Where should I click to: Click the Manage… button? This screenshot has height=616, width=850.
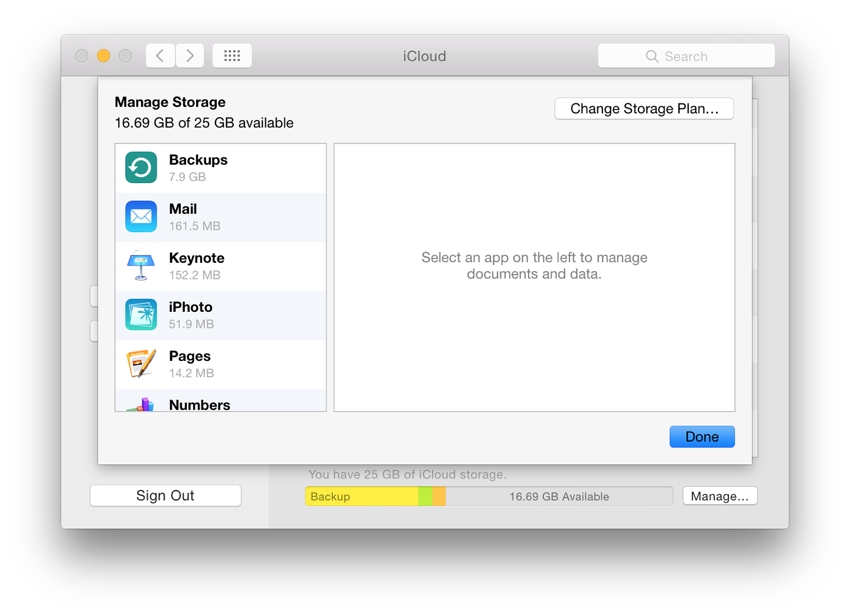pyautogui.click(x=720, y=496)
